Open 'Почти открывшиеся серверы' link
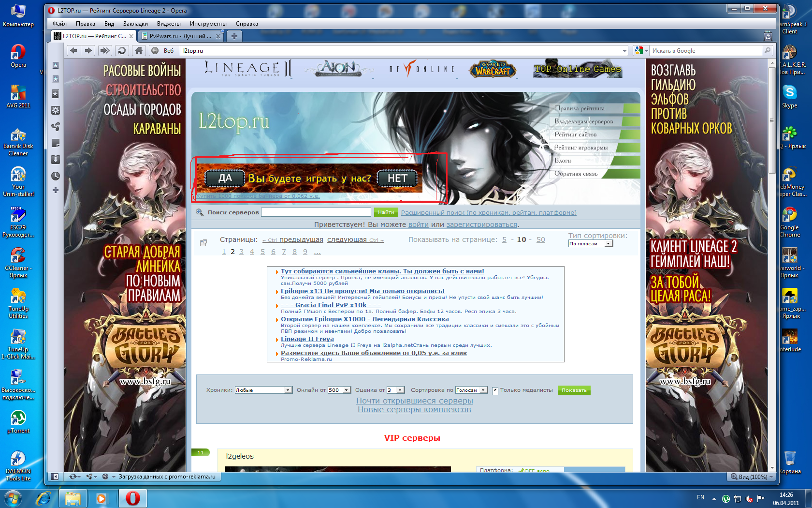Image resolution: width=812 pixels, height=508 pixels. [x=415, y=401]
